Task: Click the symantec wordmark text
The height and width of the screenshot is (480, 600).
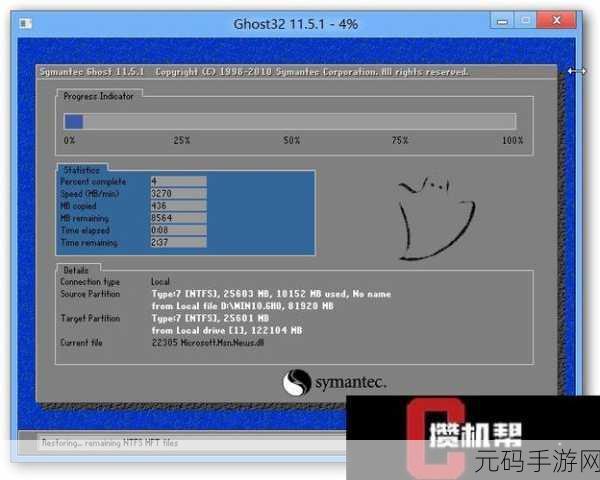Action: pyautogui.click(x=351, y=383)
